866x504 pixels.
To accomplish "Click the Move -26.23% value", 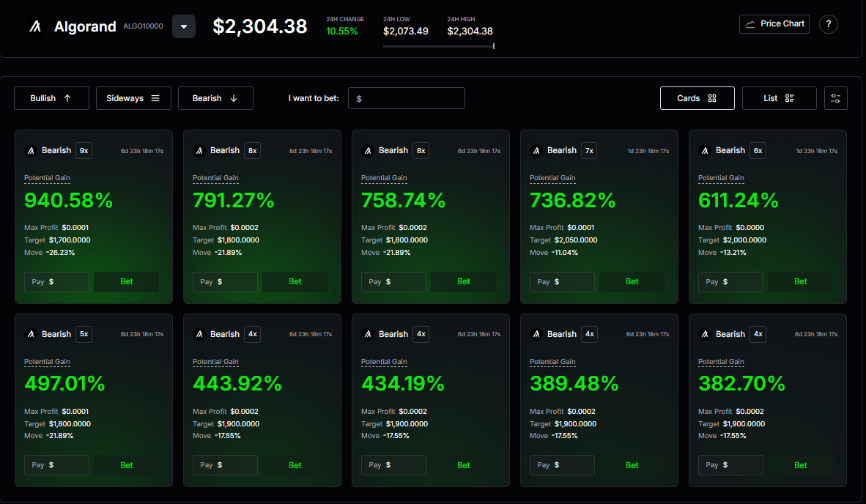I will 60,252.
